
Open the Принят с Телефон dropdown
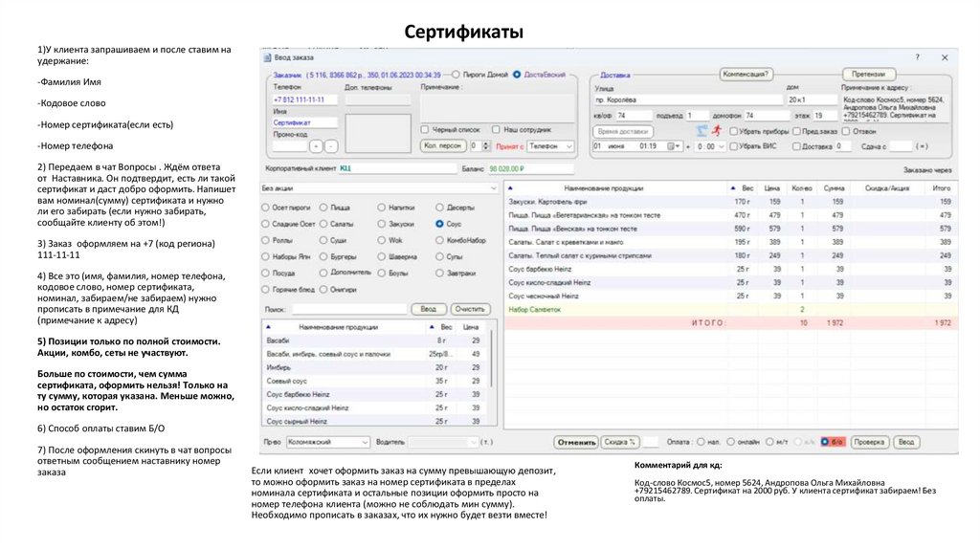(569, 146)
